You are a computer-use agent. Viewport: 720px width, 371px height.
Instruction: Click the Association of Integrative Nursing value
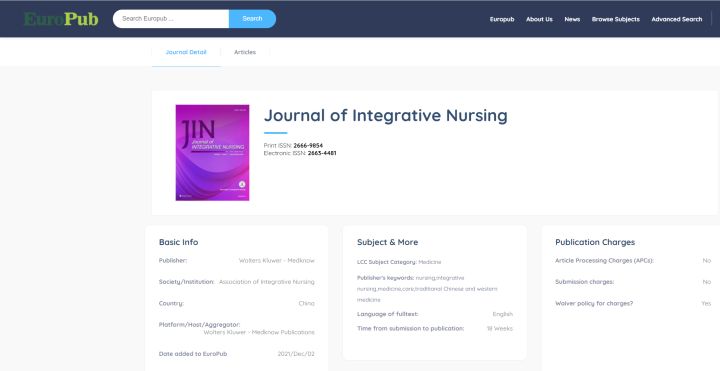[267, 282]
